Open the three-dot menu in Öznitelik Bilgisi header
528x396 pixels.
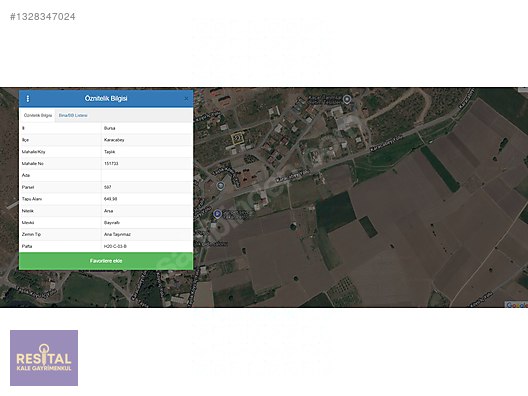pyautogui.click(x=28, y=98)
